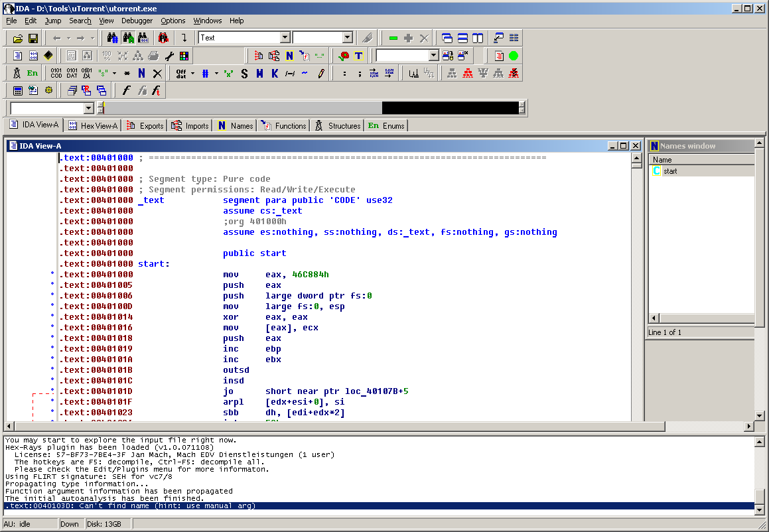Click the S string operand icon

point(244,74)
